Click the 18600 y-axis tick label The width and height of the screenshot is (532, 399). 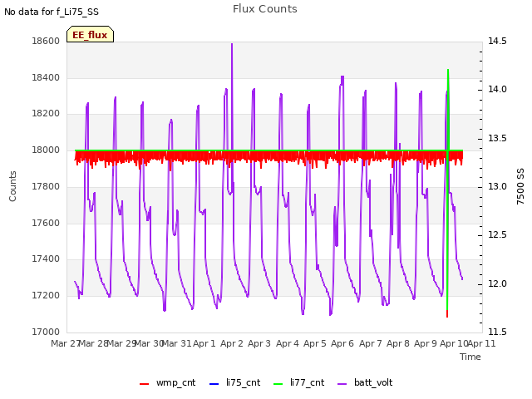46,41
